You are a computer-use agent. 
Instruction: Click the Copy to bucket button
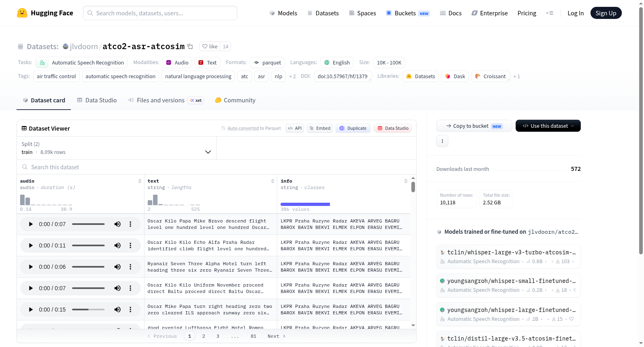point(474,126)
